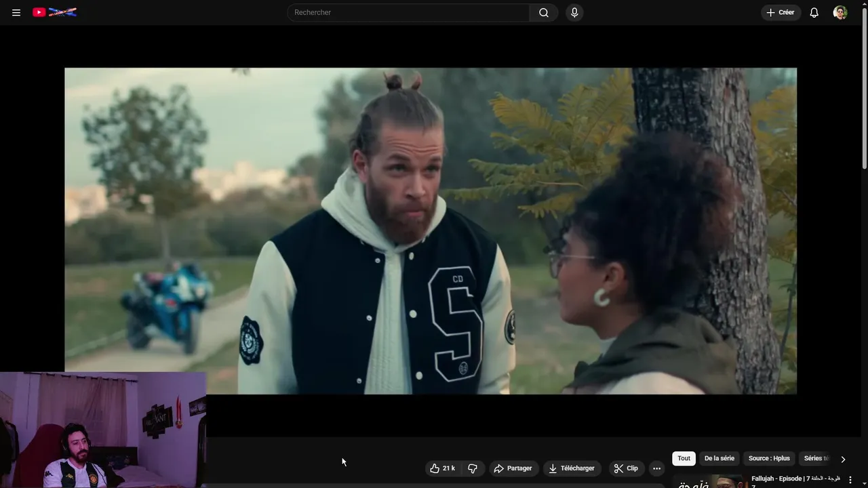
Task: Like the video with 21 k
Action: [443, 468]
